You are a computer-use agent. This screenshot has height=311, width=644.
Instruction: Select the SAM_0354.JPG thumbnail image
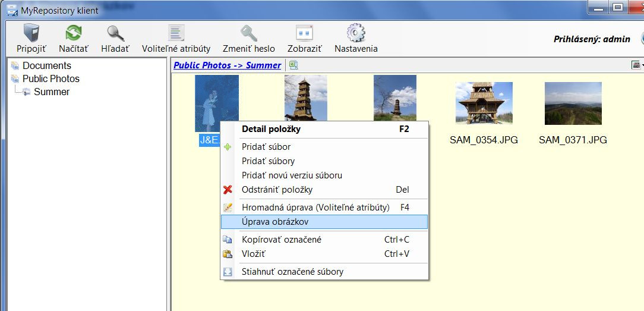click(x=484, y=103)
